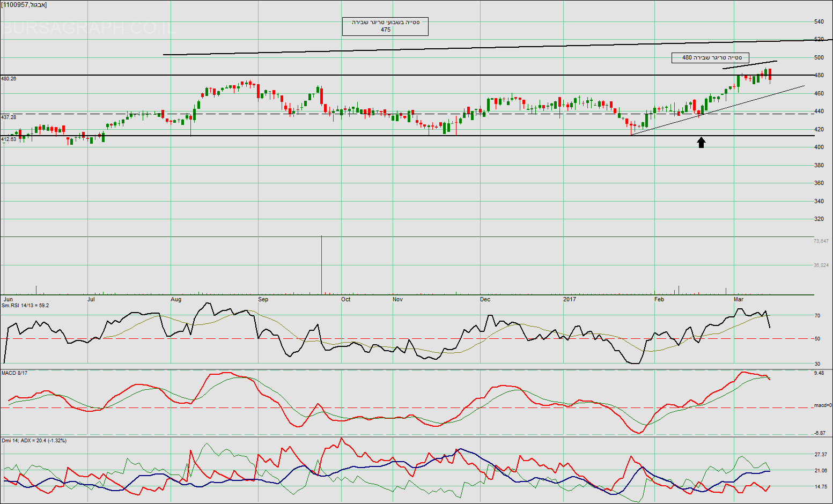Open the BURSAGRAPH.CO.IL watermark link
Screen dimensions: 833x504
click(x=89, y=28)
